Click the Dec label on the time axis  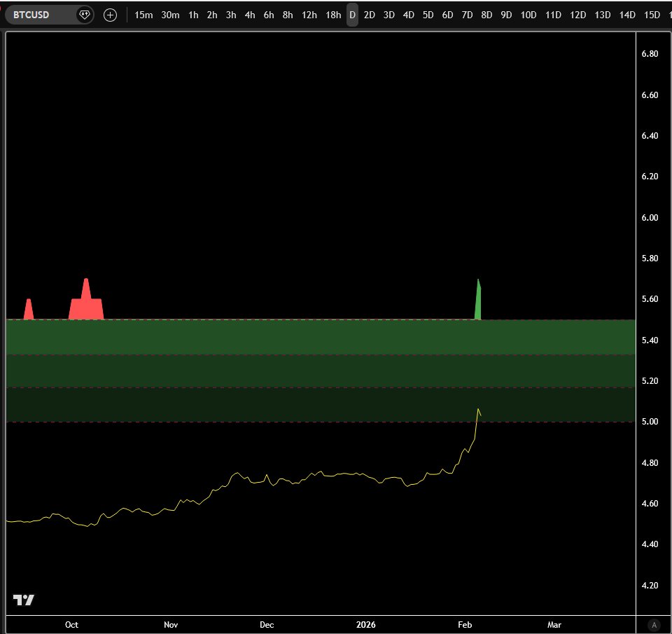coord(267,625)
